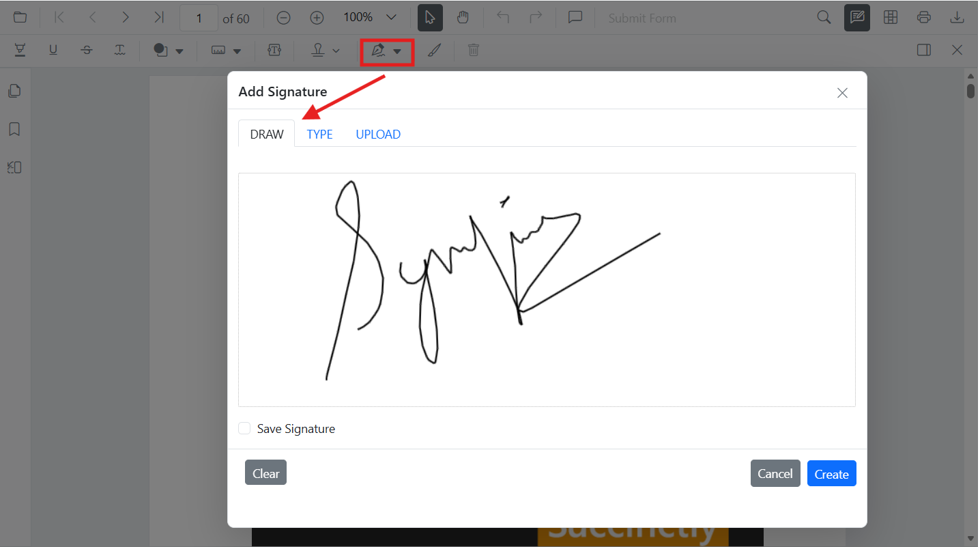Enable the Save Signature checkbox
Image resolution: width=980 pixels, height=547 pixels.
(x=244, y=428)
